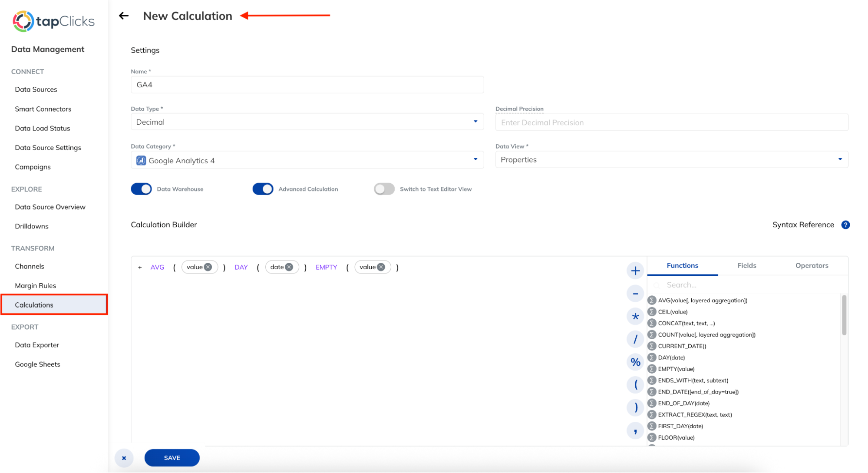
Task: Expand the Data View Properties dropdown
Action: [840, 159]
